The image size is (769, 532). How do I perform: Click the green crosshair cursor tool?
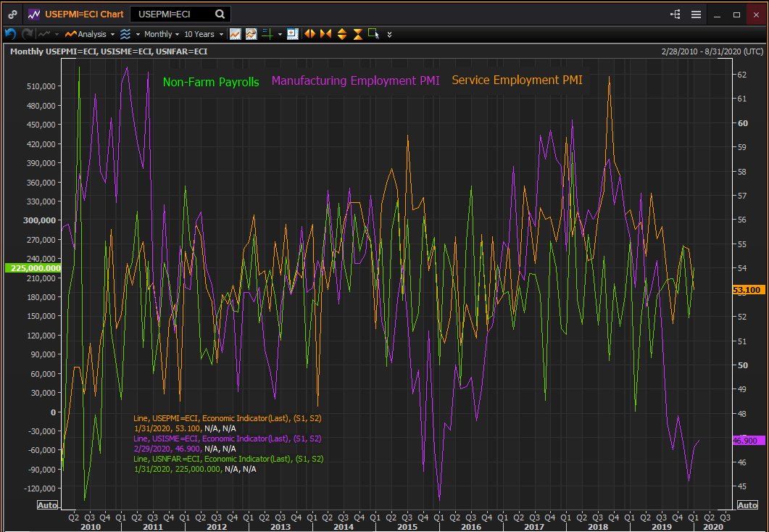point(267,34)
